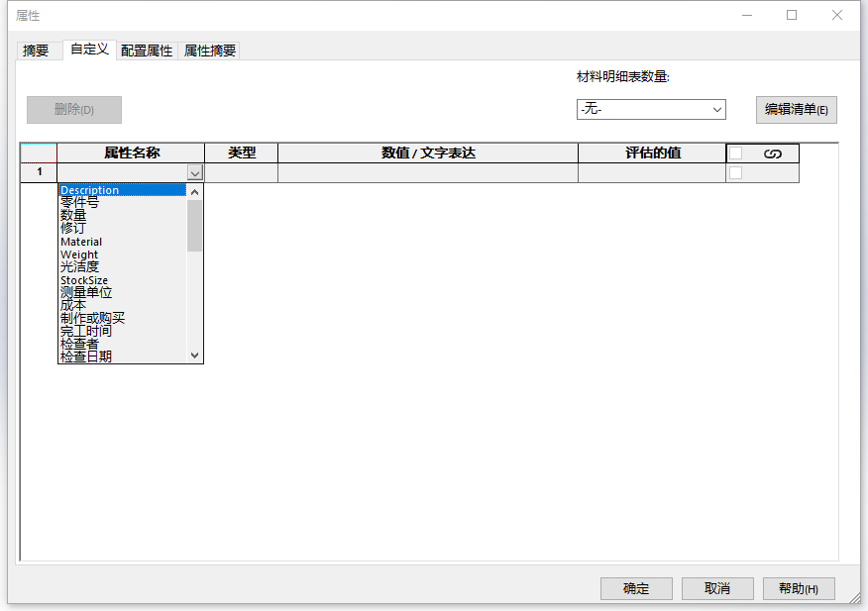Image resolution: width=868 pixels, height=611 pixels.
Task: Click the 帮助(H) button
Action: [799, 588]
